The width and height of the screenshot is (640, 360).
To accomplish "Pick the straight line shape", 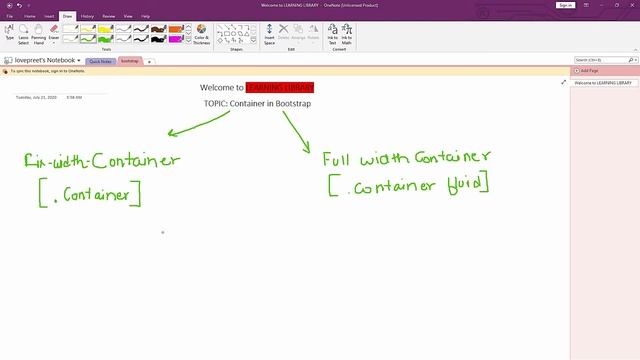I will (x=220, y=27).
